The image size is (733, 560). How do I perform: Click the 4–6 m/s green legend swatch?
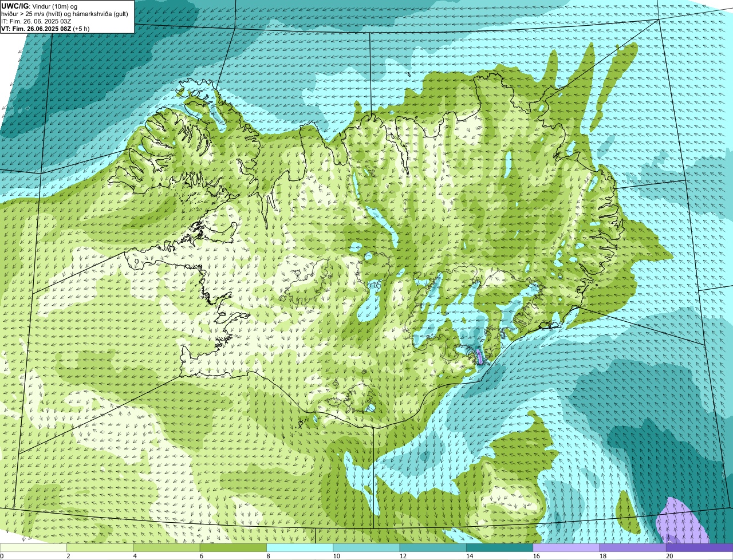167,548
